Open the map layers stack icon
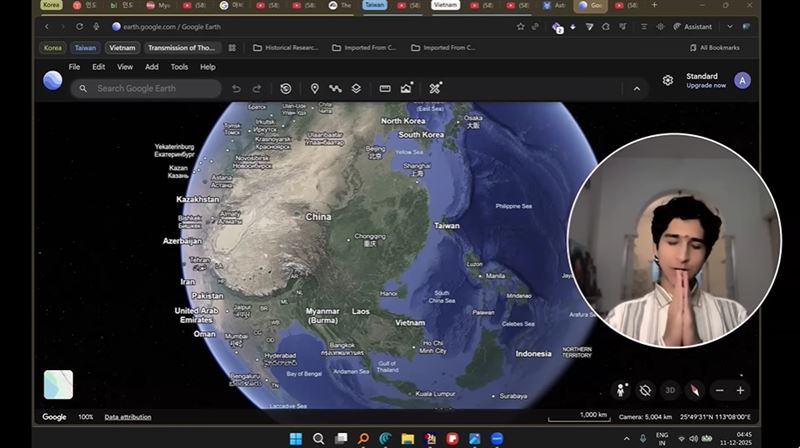 356,89
